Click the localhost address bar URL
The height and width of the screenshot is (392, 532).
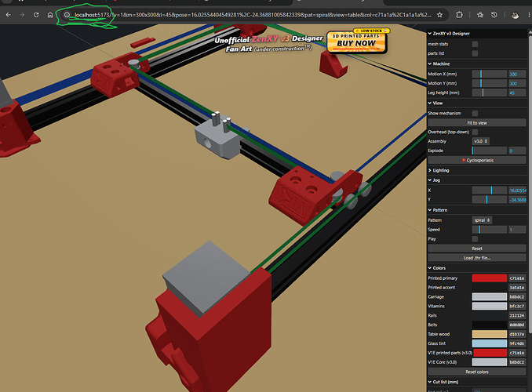tap(253, 15)
